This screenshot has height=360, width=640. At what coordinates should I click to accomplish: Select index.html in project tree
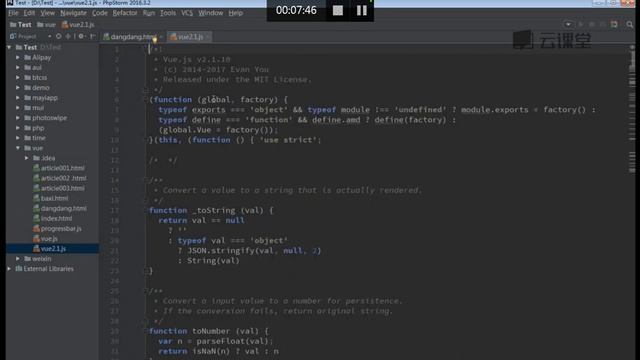53,219
